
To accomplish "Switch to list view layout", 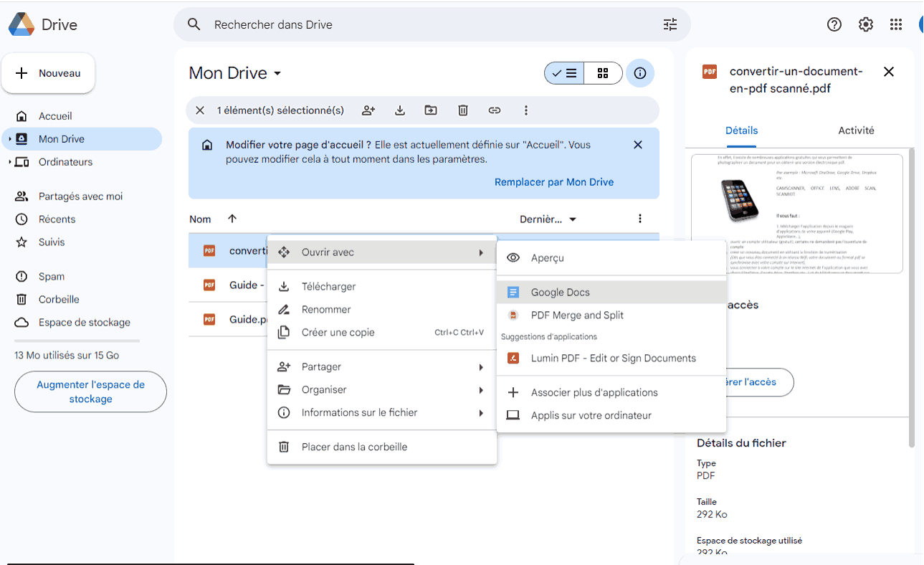I will tap(564, 73).
